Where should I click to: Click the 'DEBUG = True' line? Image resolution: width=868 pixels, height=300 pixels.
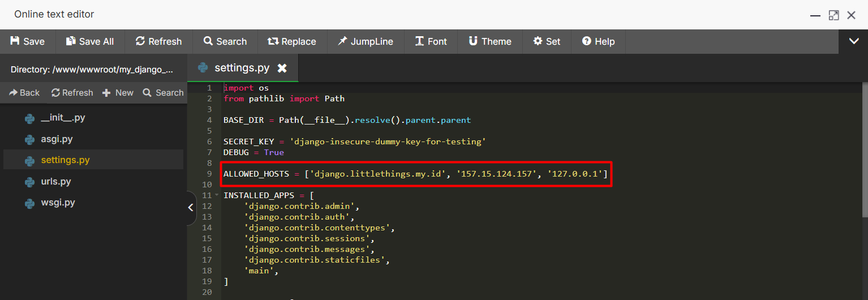(253, 152)
